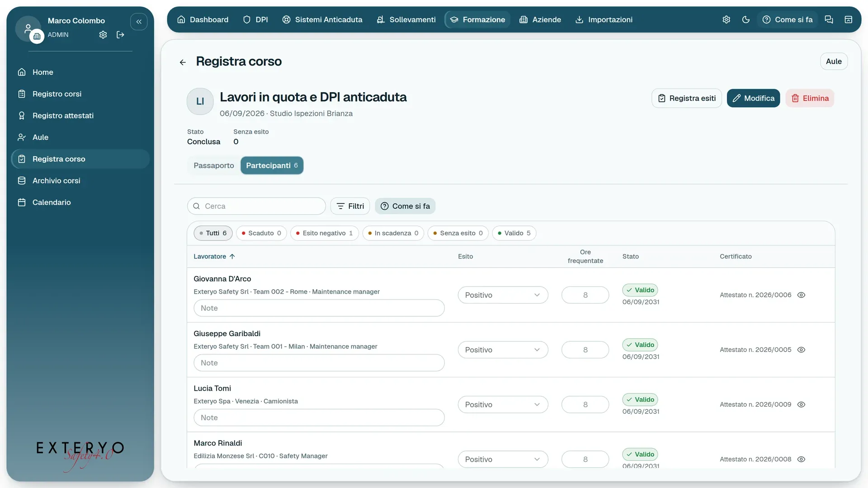Viewport: 868px width, 488px height.
Task: Focus the Cerca search field
Action: [256, 206]
